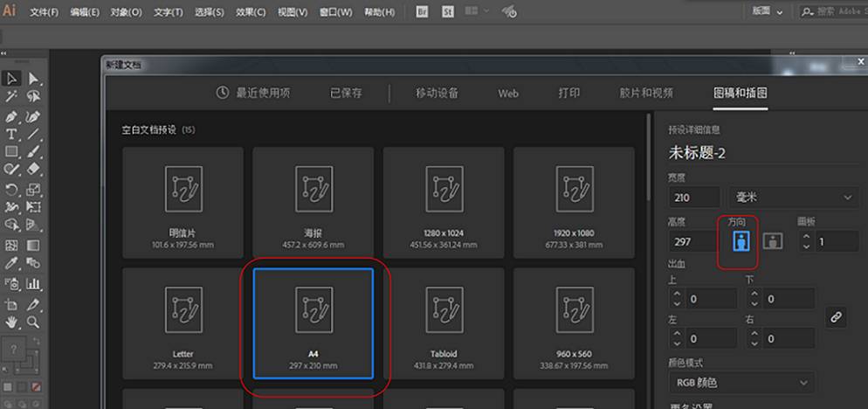The image size is (868, 409).
Task: Choose the Shape Builder tool
Action: (x=11, y=225)
